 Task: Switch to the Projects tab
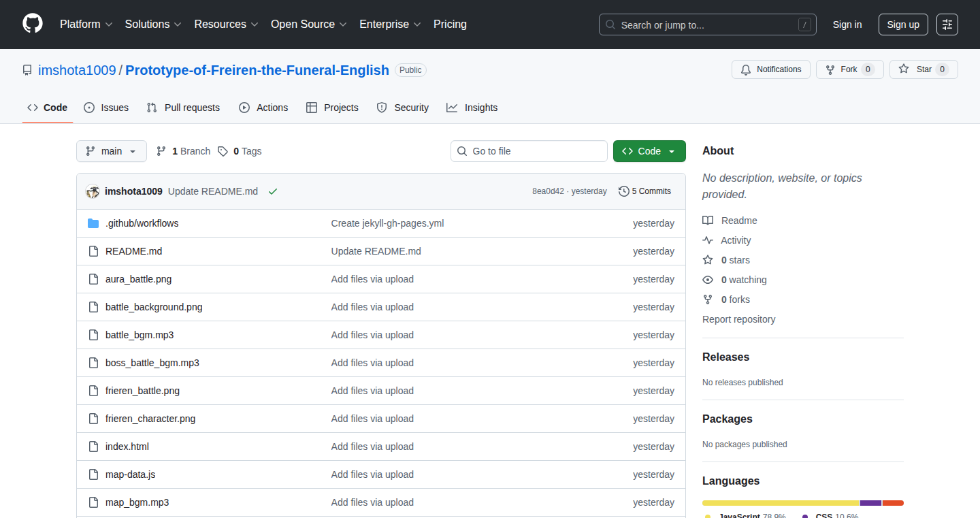332,108
